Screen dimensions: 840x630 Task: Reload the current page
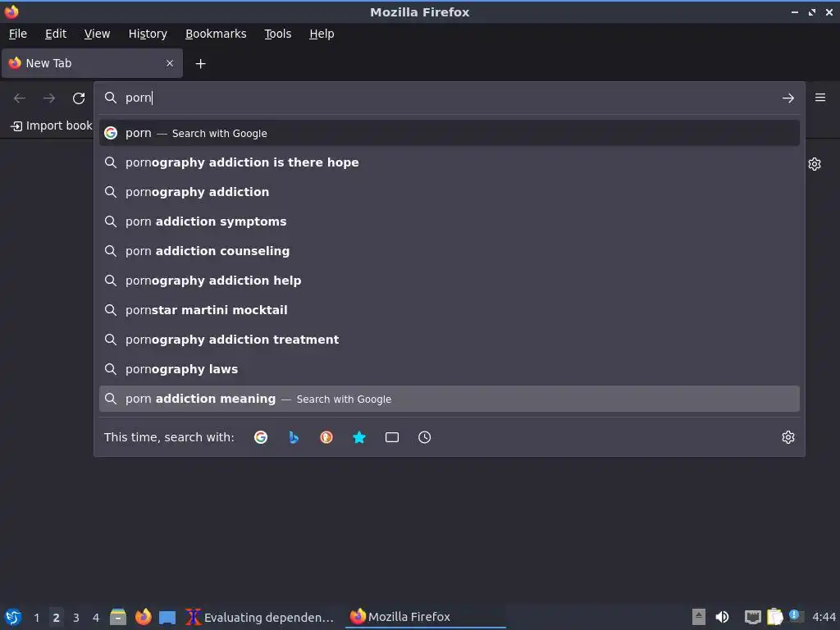click(79, 98)
